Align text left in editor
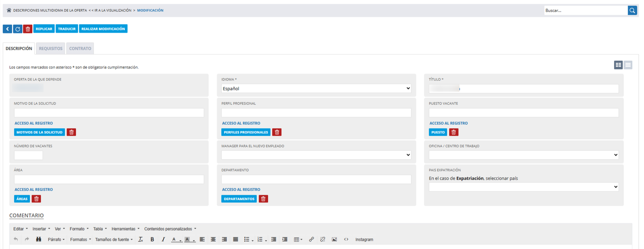Screen dimensions: 644x249 coord(202,240)
